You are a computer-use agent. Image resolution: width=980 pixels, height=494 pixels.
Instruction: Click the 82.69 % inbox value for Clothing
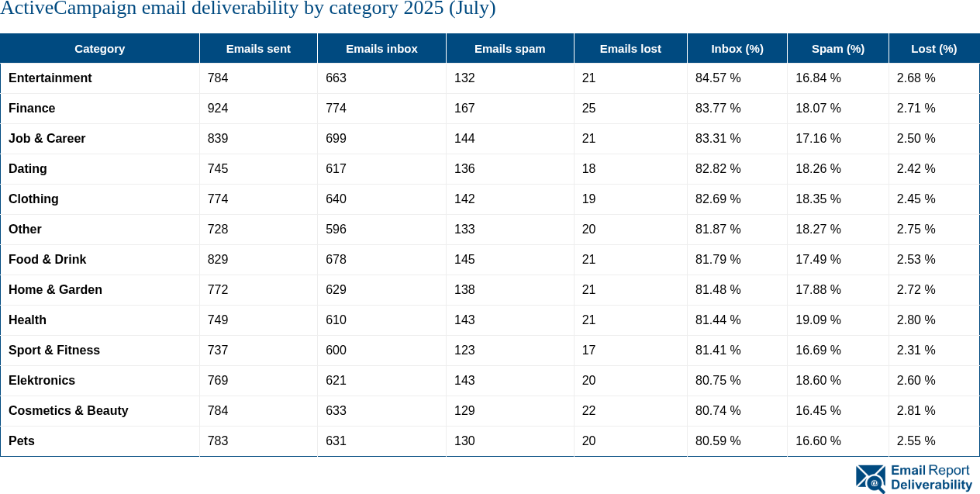(x=718, y=199)
